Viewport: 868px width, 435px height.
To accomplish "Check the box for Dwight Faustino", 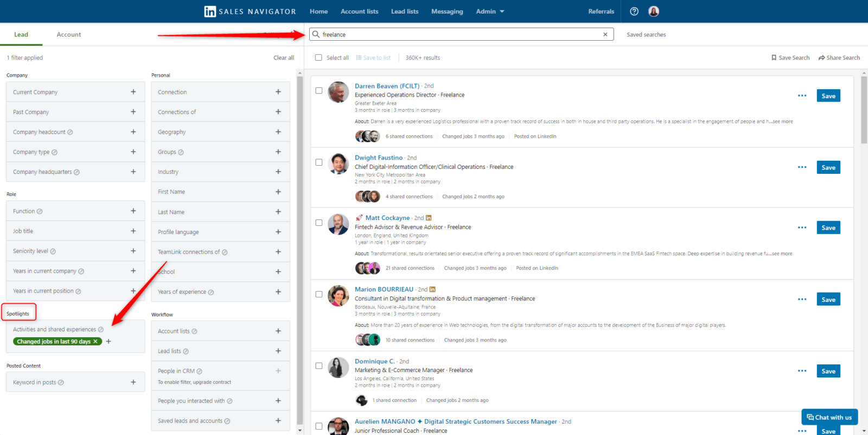I will [x=319, y=162].
